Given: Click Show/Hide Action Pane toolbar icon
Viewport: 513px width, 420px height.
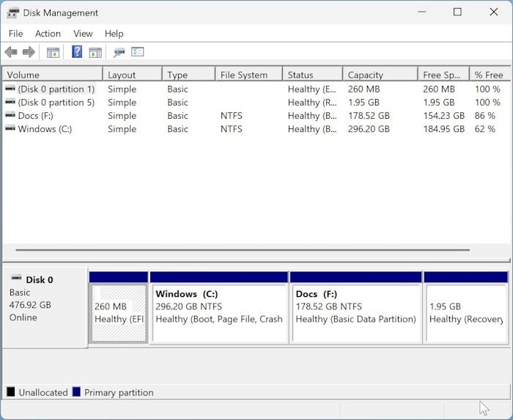Looking at the screenshot, I should point(95,52).
